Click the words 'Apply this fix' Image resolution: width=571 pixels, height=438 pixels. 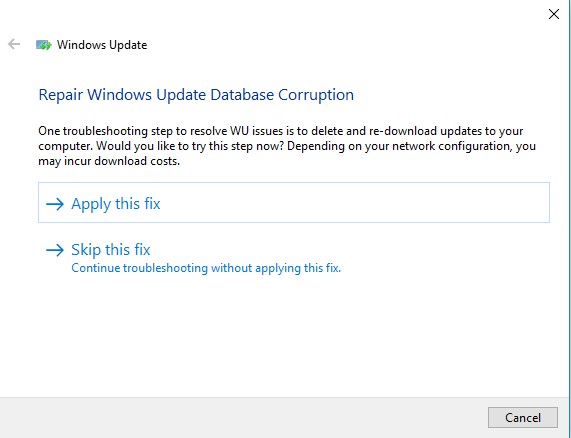[x=116, y=204]
